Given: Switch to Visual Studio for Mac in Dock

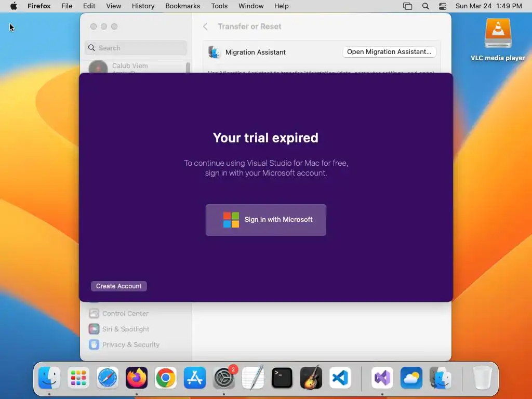Looking at the screenshot, I should click(382, 378).
